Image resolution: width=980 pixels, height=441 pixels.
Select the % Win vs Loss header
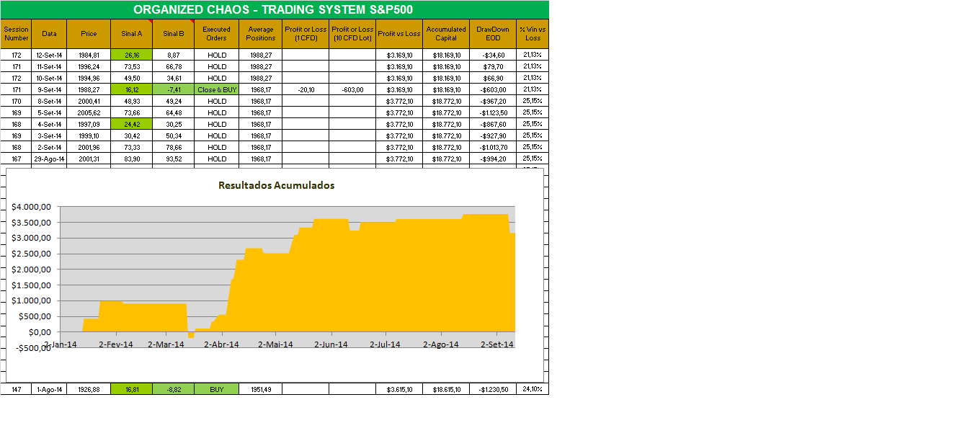click(x=533, y=34)
